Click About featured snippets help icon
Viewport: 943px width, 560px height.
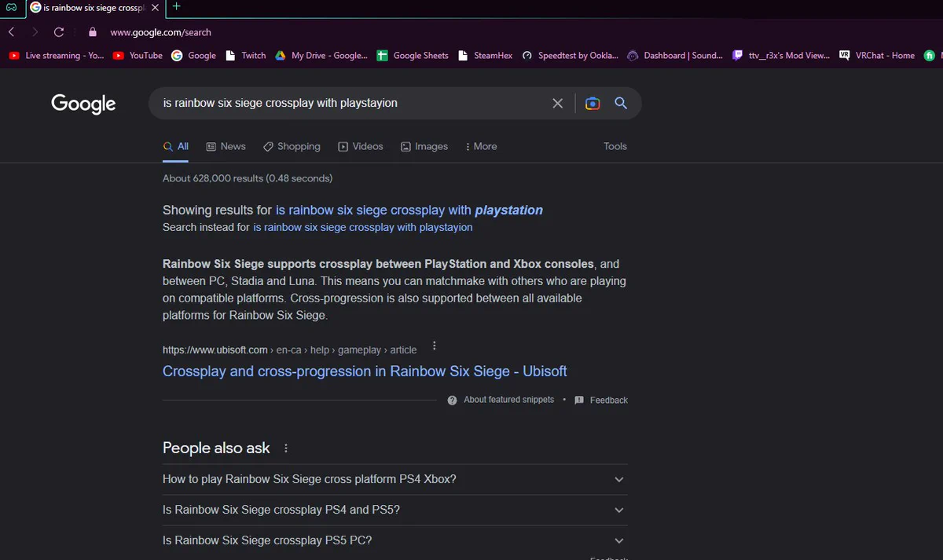(452, 400)
